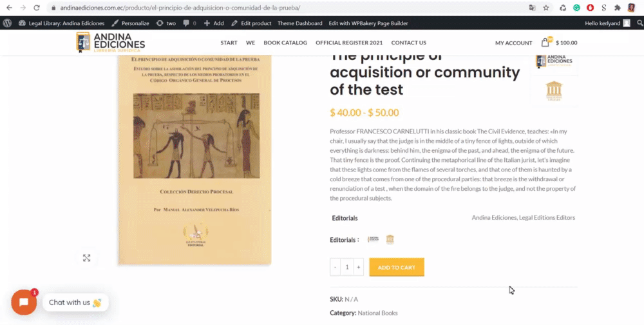The width and height of the screenshot is (644, 325).
Task: Open the shopping cart bag icon
Action: click(545, 42)
